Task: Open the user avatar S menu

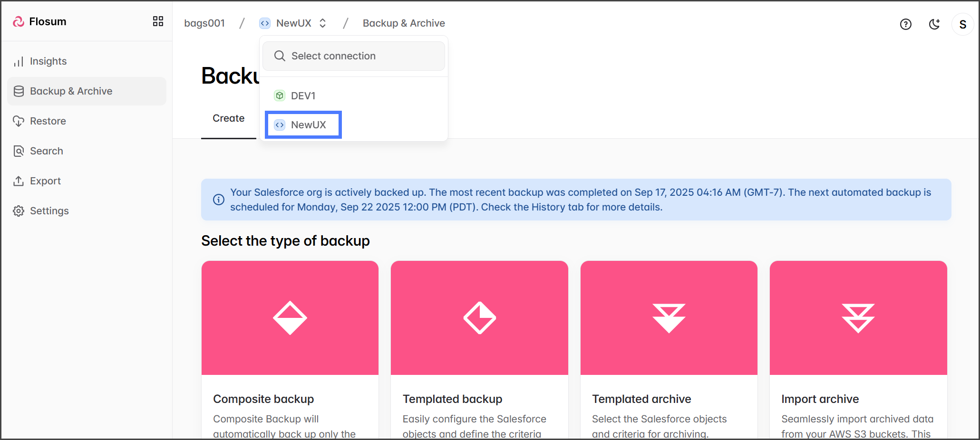Action: (x=962, y=24)
